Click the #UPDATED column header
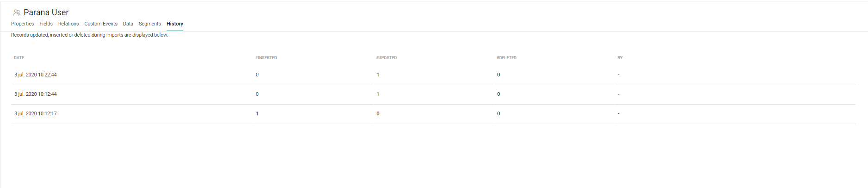The image size is (868, 188). [x=386, y=58]
